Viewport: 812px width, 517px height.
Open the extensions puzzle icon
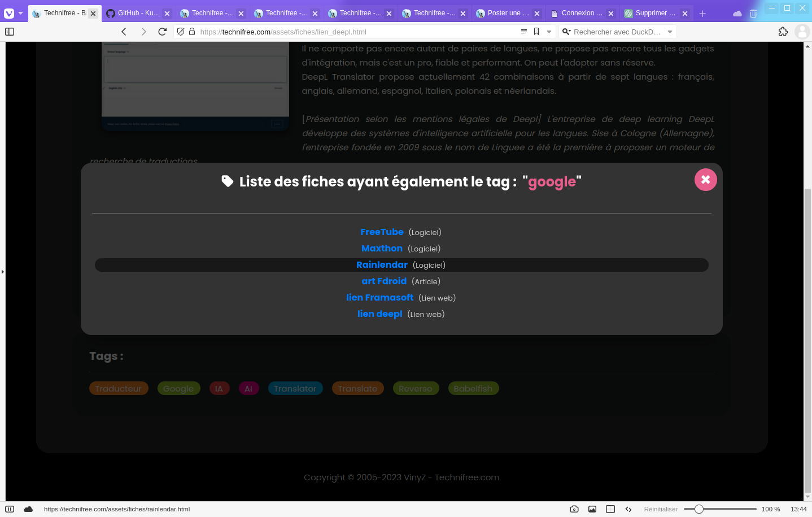click(783, 32)
